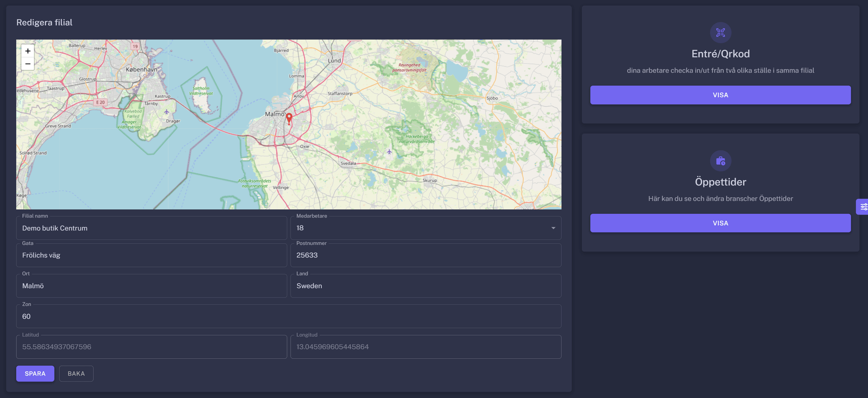This screenshot has width=868, height=398.
Task: Click into the Gata street field
Action: 151,255
